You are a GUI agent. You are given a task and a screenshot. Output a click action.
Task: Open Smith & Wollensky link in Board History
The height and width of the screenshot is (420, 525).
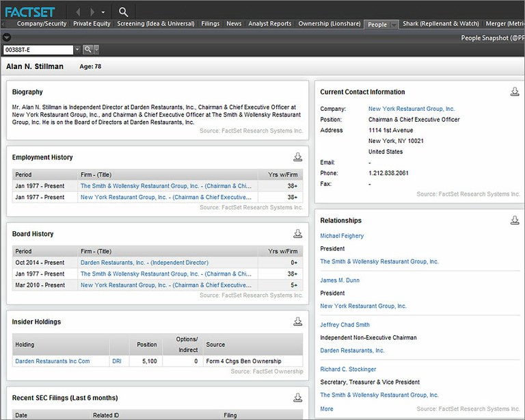pyautogui.click(x=165, y=274)
